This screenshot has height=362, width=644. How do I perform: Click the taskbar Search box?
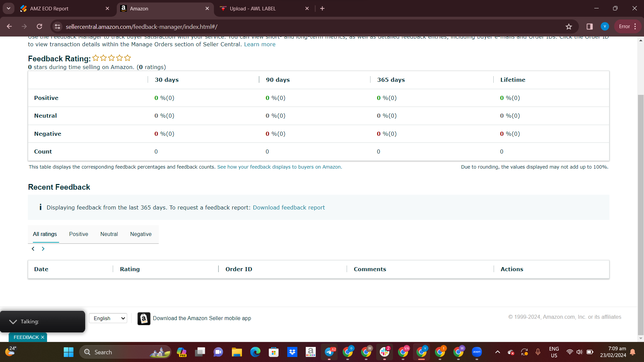125,352
